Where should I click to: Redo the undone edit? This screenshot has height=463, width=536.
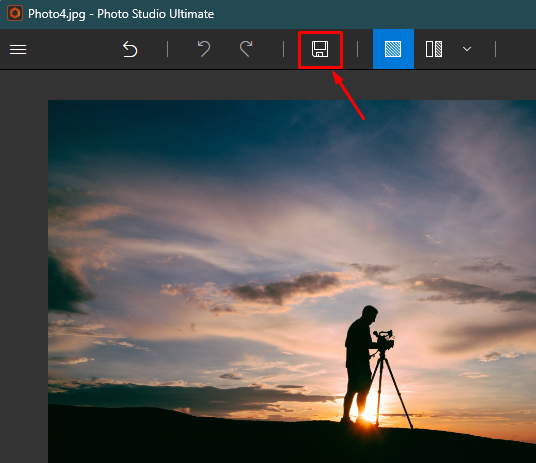[x=246, y=49]
